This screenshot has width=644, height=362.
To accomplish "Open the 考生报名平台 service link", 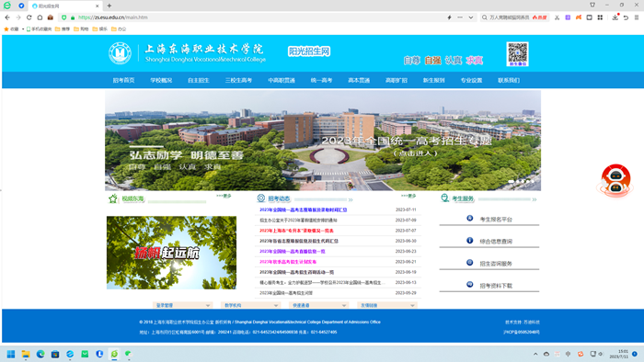I will tap(496, 220).
